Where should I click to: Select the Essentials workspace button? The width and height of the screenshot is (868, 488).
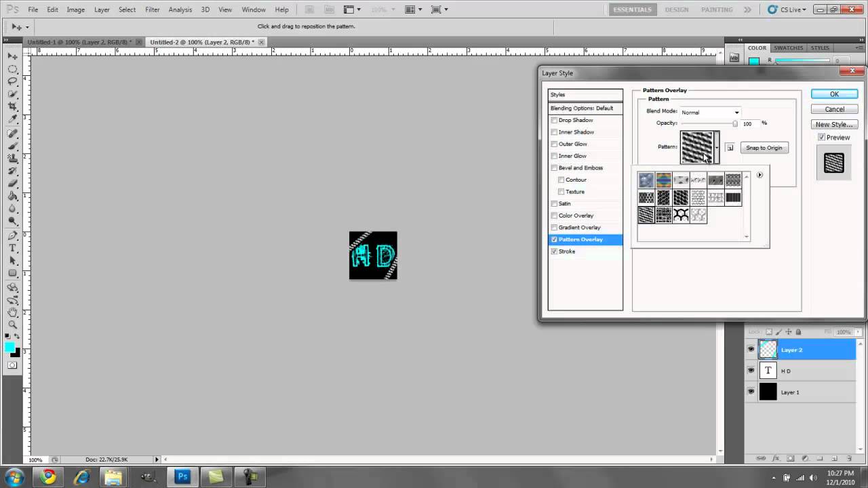point(632,9)
